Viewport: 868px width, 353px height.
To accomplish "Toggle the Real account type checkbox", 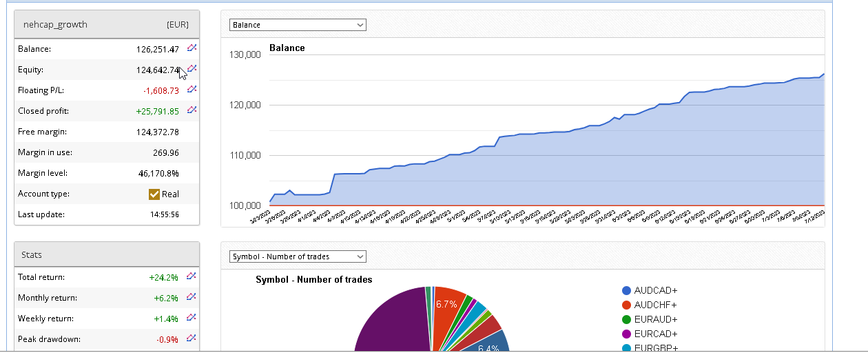I will 154,194.
